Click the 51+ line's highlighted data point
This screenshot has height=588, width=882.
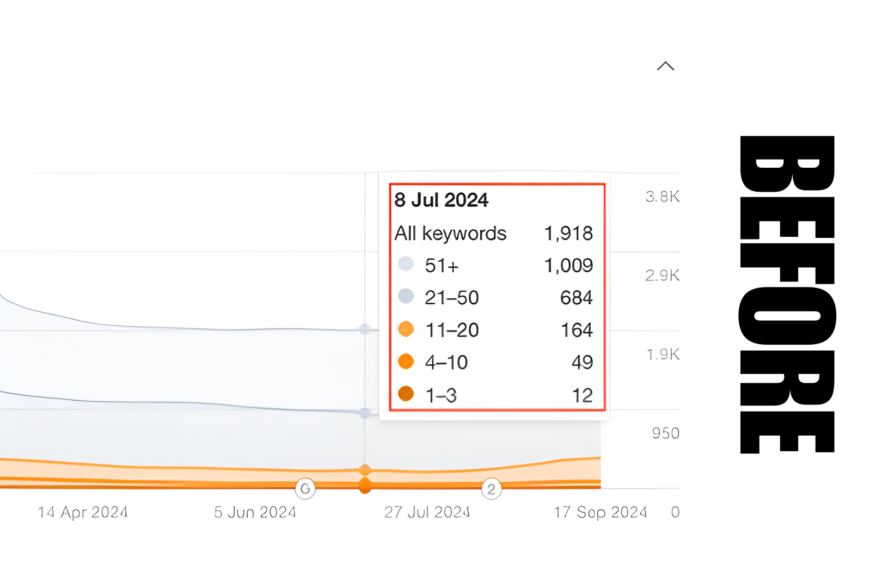(365, 329)
